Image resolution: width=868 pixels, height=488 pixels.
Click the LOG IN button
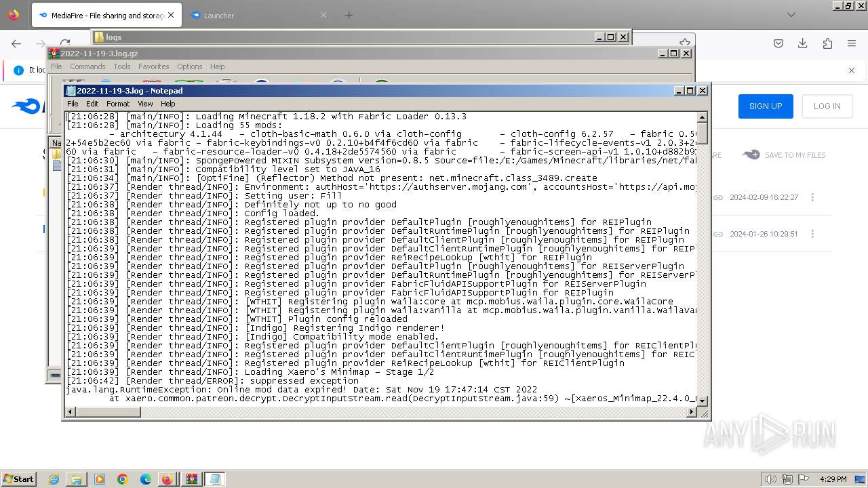pos(827,106)
